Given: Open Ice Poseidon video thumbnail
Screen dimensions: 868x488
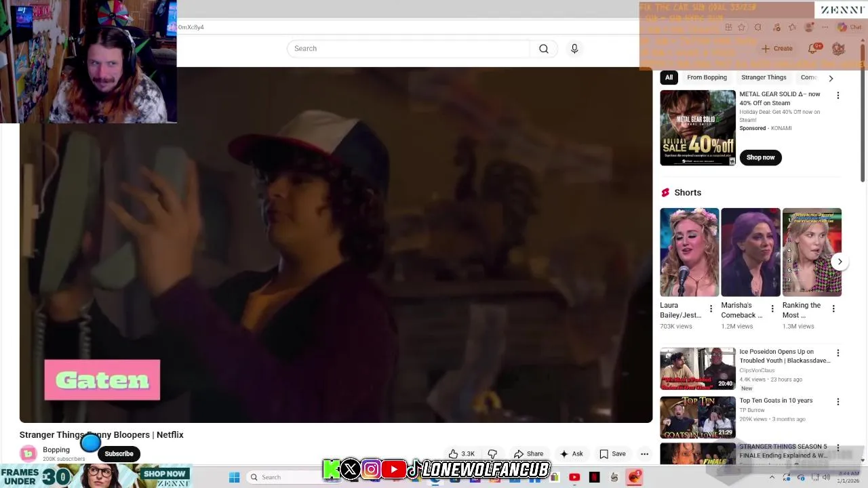Looking at the screenshot, I should point(698,369).
